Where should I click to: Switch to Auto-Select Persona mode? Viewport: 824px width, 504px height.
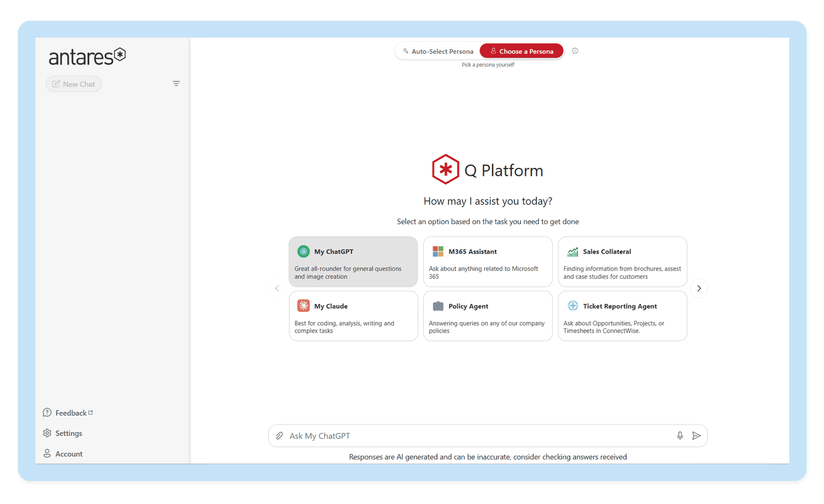(x=438, y=51)
